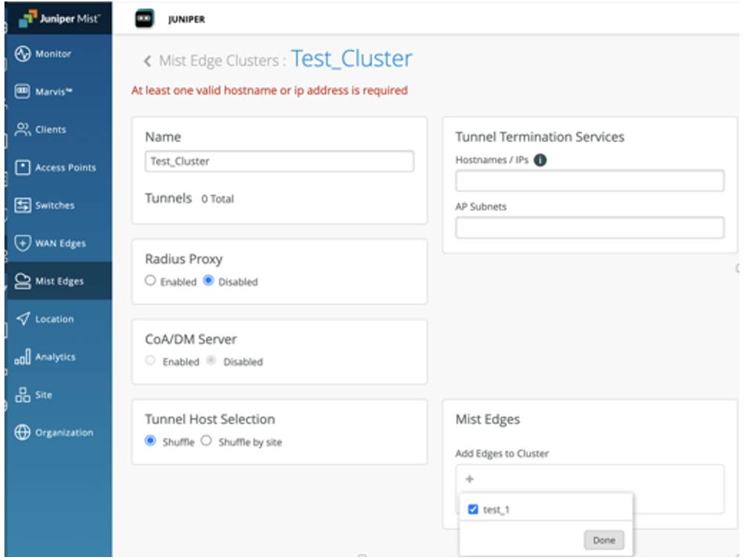The width and height of the screenshot is (750, 560).
Task: Enable the Radius Proxy radio option
Action: click(x=151, y=281)
